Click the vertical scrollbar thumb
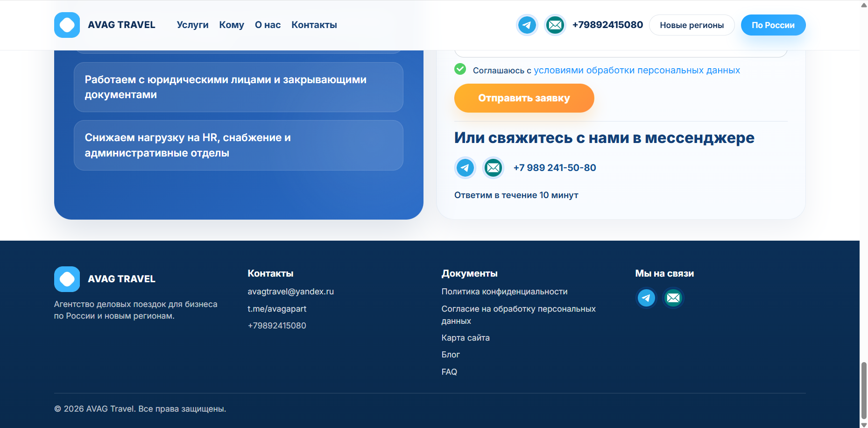 (864, 390)
